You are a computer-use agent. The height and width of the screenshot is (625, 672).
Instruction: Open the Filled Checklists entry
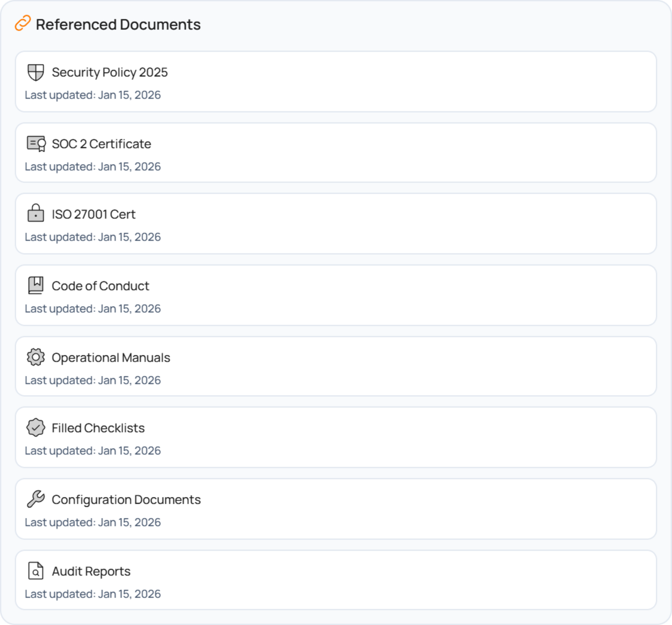[x=336, y=437]
